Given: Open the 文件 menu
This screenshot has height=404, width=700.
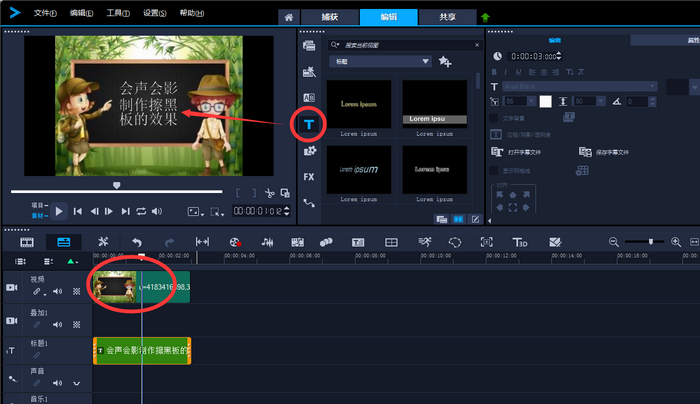Looking at the screenshot, I should click(x=44, y=15).
